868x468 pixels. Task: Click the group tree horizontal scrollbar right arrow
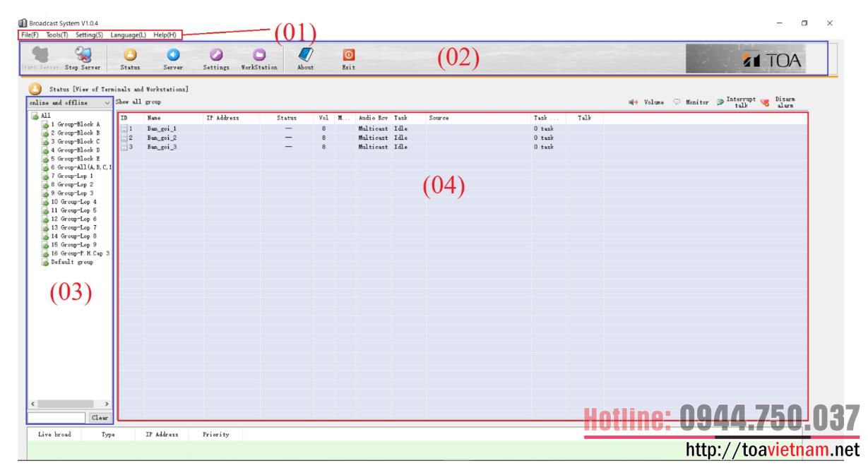107,404
